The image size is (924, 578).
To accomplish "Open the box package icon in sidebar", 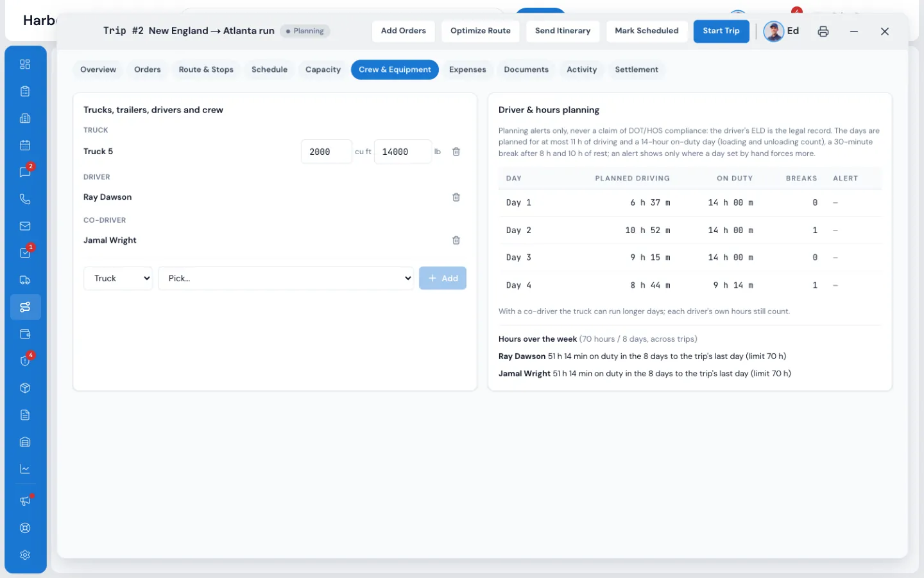I will (x=25, y=388).
